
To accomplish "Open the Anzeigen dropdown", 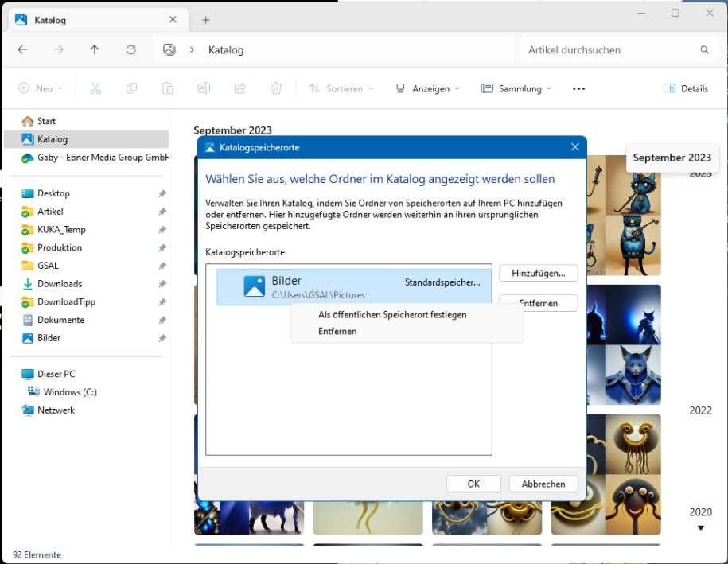I will click(x=427, y=88).
